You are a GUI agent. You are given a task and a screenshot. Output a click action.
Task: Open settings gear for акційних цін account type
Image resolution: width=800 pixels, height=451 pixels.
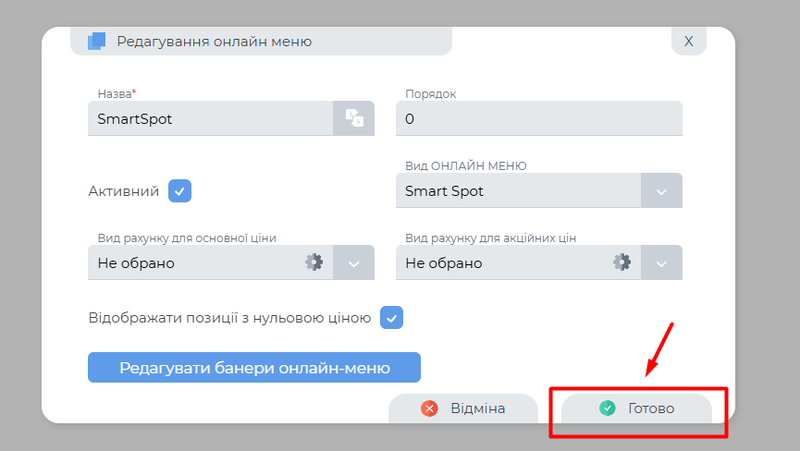[622, 263]
